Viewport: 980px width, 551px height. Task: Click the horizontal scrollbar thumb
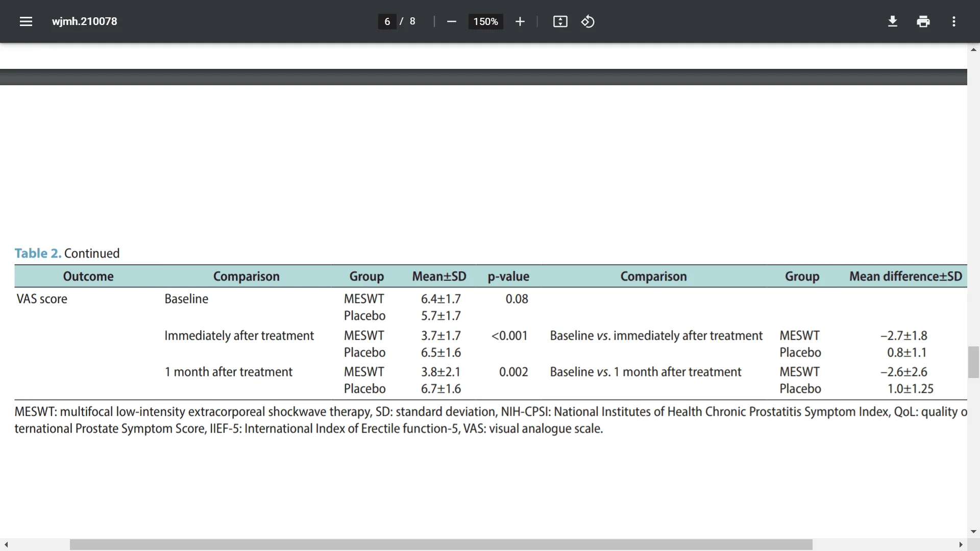tap(441, 545)
